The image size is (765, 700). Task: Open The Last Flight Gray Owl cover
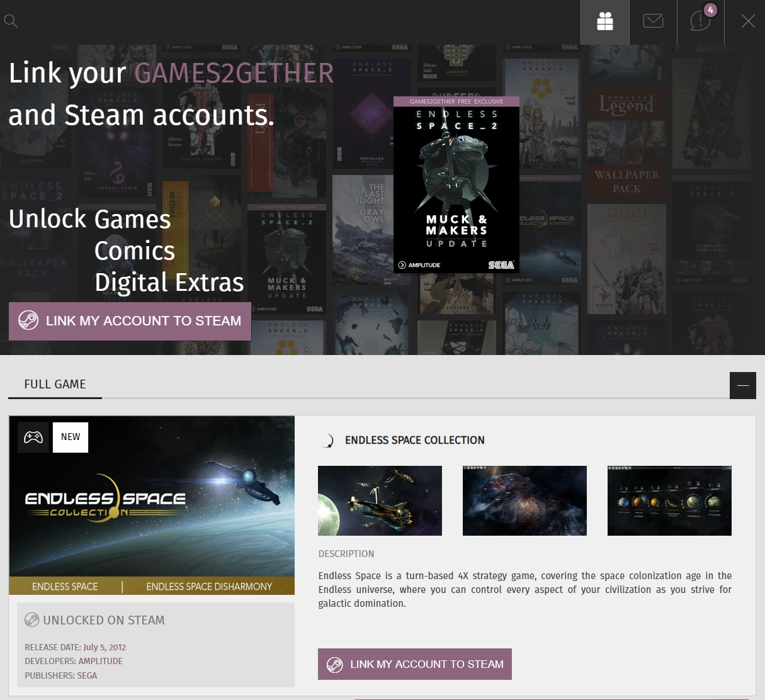click(362, 230)
